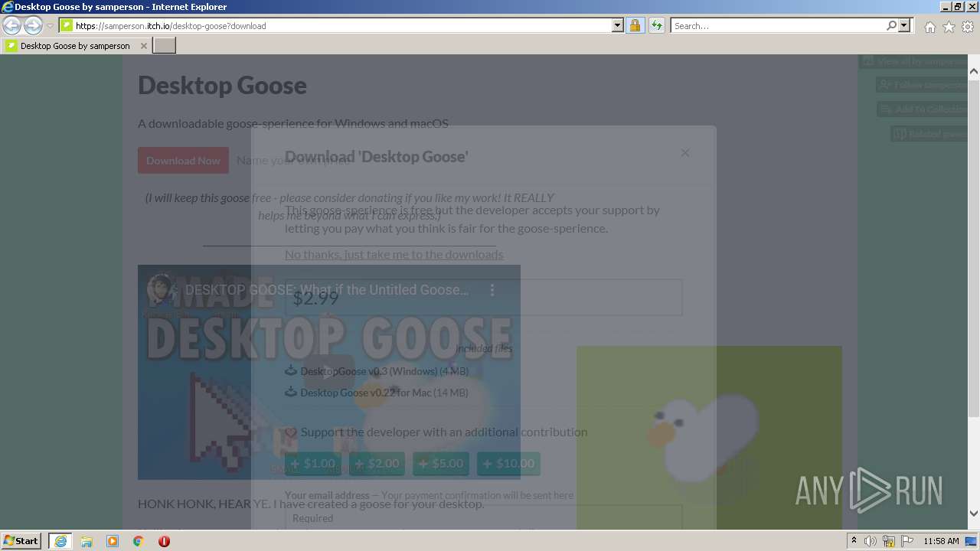Image resolution: width=980 pixels, height=551 pixels.
Task: Click the DesktopGoose v0.3 Windows download icon
Action: point(291,371)
